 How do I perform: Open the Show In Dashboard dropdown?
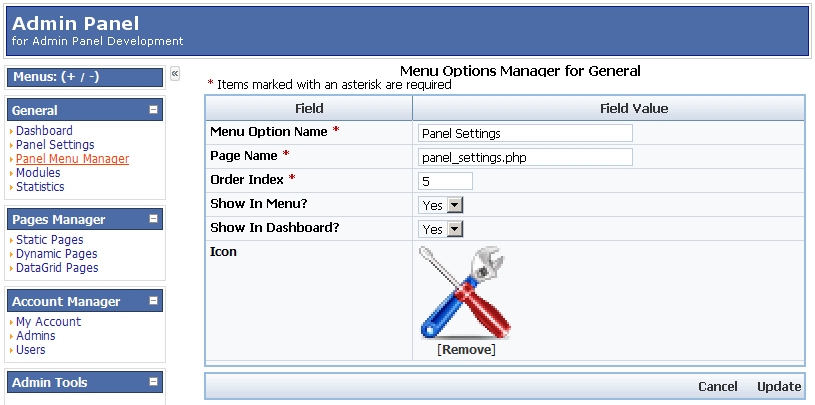(441, 229)
